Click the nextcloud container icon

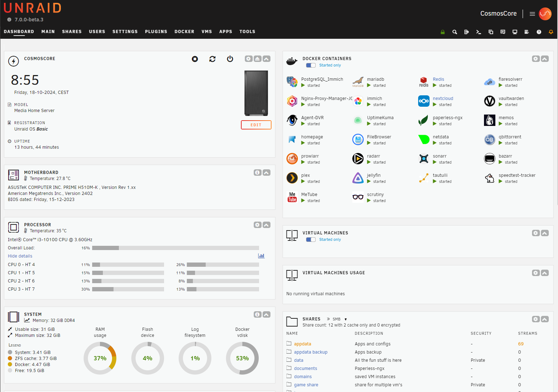[424, 101]
